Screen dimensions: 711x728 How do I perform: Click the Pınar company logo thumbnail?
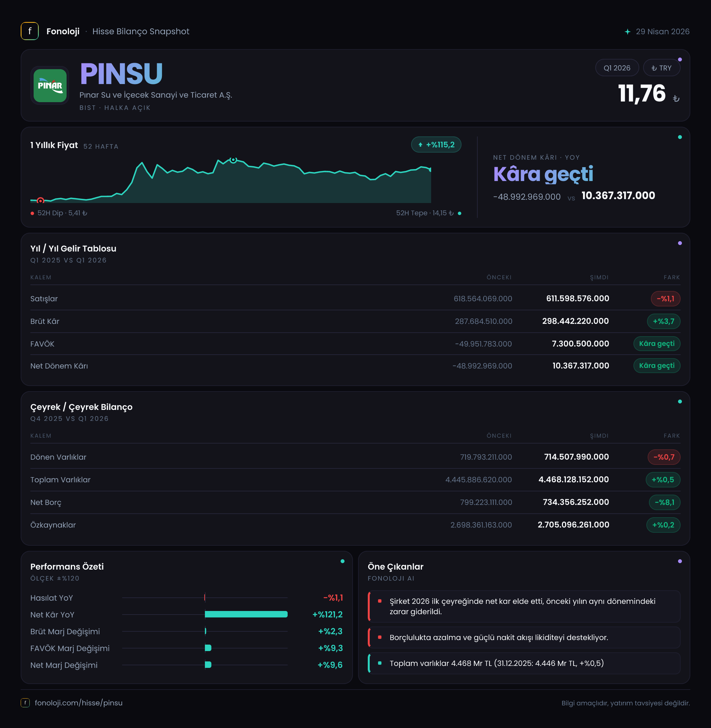pos(50,86)
